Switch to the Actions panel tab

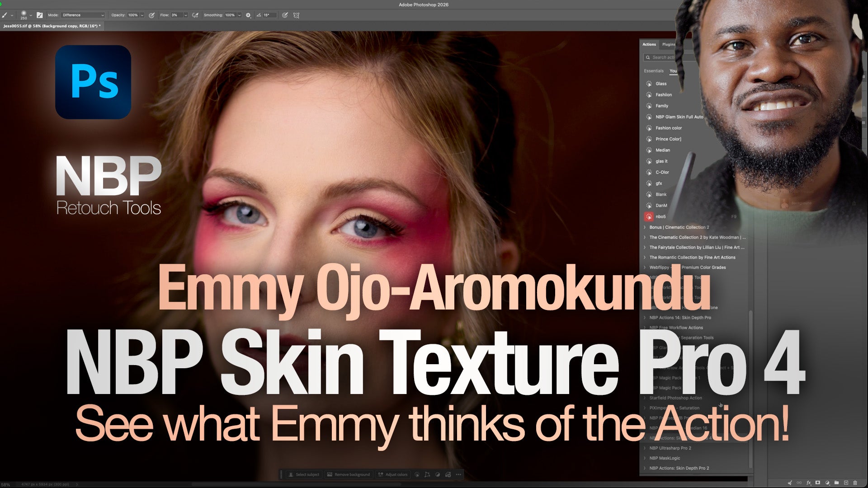pyautogui.click(x=649, y=44)
